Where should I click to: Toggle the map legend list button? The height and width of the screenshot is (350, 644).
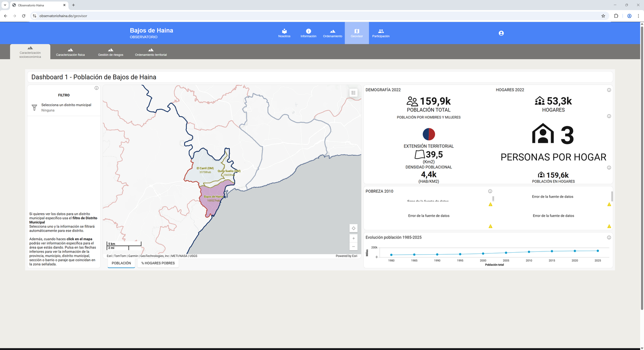353,93
